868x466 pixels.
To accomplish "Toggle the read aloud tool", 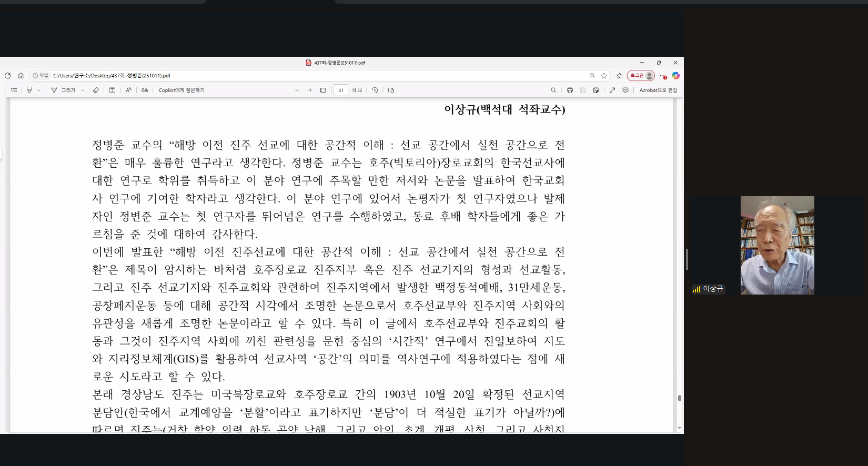I will click(x=128, y=90).
